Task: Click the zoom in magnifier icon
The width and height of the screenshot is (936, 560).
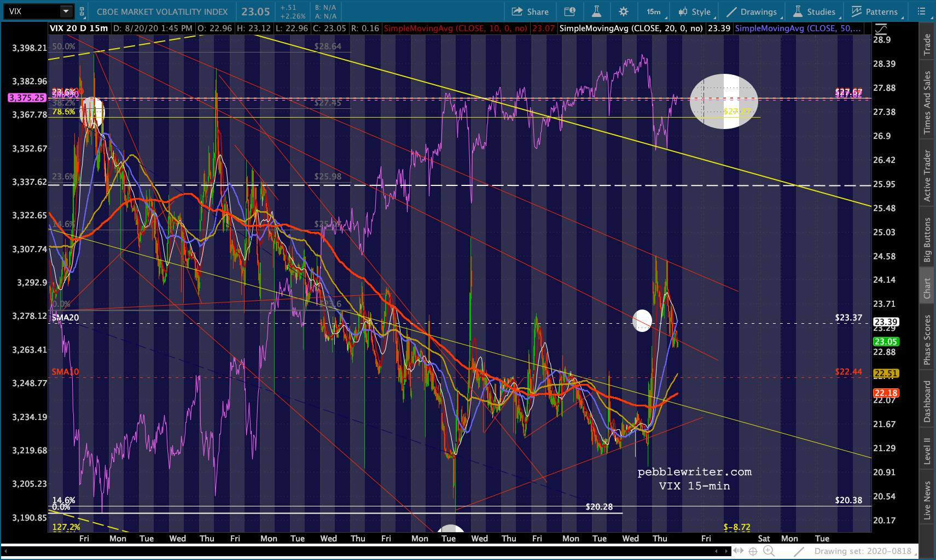Action: (x=769, y=551)
